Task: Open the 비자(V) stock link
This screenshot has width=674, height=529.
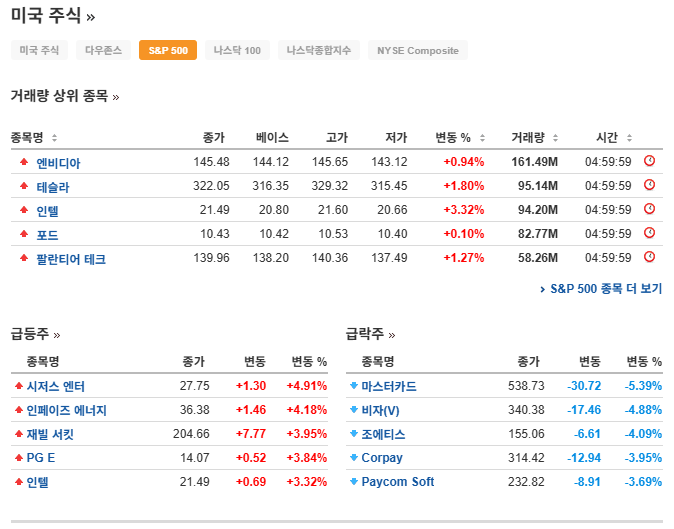Action: pyautogui.click(x=380, y=410)
